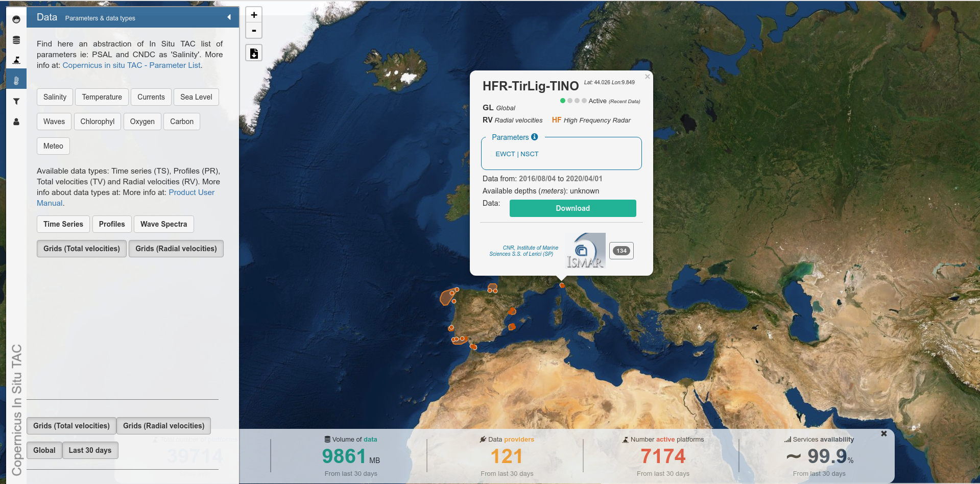Screen dimensions: 980x484
Task: Toggle the Salinity parameter filter
Action: pyautogui.click(x=55, y=97)
